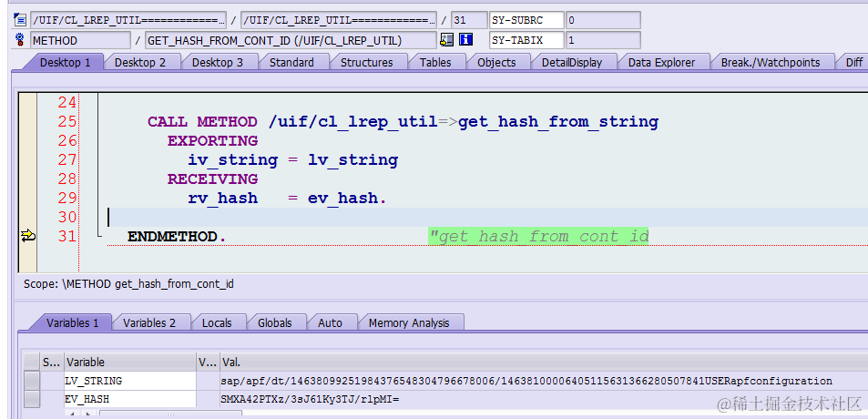Screen dimensions: 868x419
Task: Select the Variables 1 tab
Action: click(73, 322)
